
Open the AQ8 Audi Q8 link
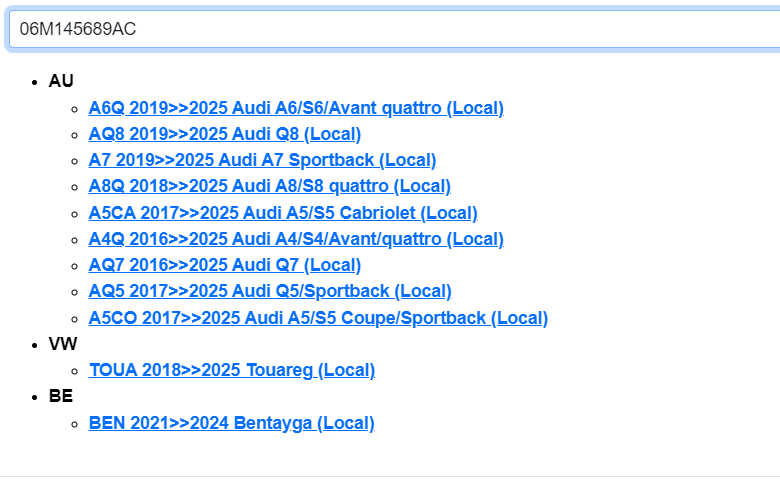click(224, 134)
